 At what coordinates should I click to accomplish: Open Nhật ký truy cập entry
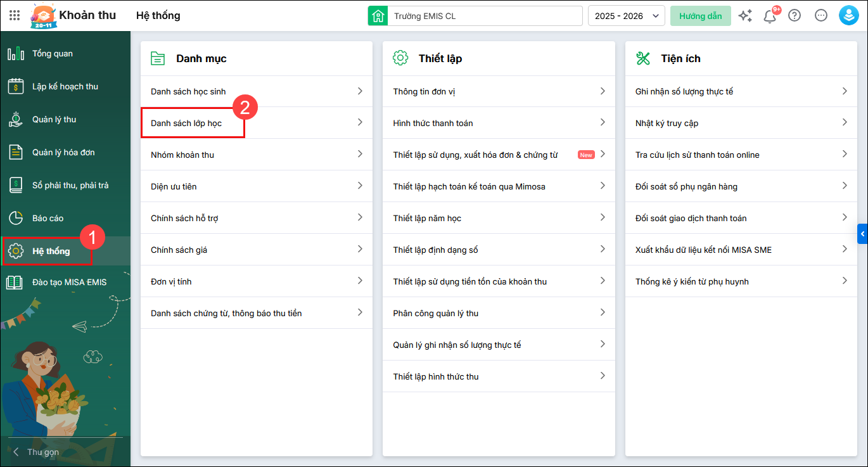tap(667, 123)
